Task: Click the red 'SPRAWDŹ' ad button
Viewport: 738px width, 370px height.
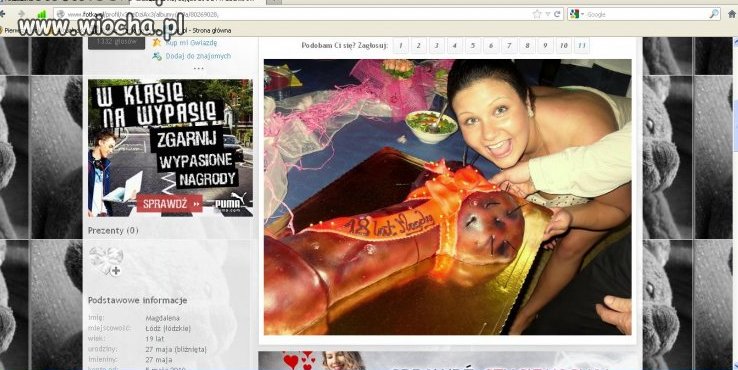Action: coord(169,204)
